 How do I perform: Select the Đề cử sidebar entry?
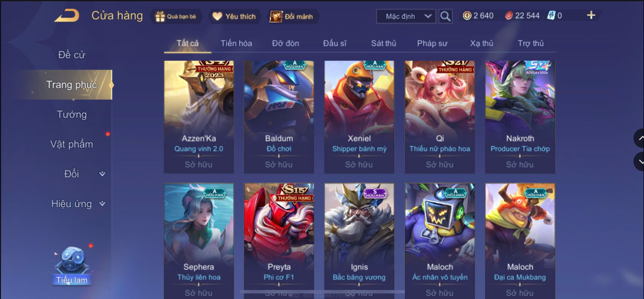click(71, 55)
